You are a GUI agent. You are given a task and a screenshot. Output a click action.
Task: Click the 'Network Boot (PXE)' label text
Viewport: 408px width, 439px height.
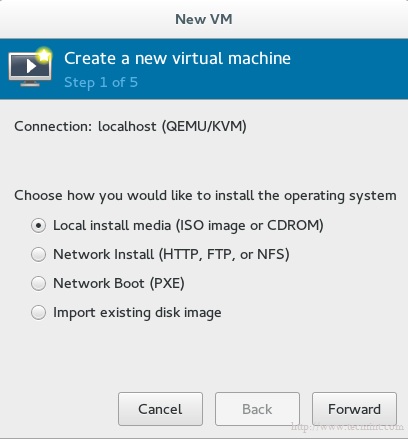coord(119,284)
